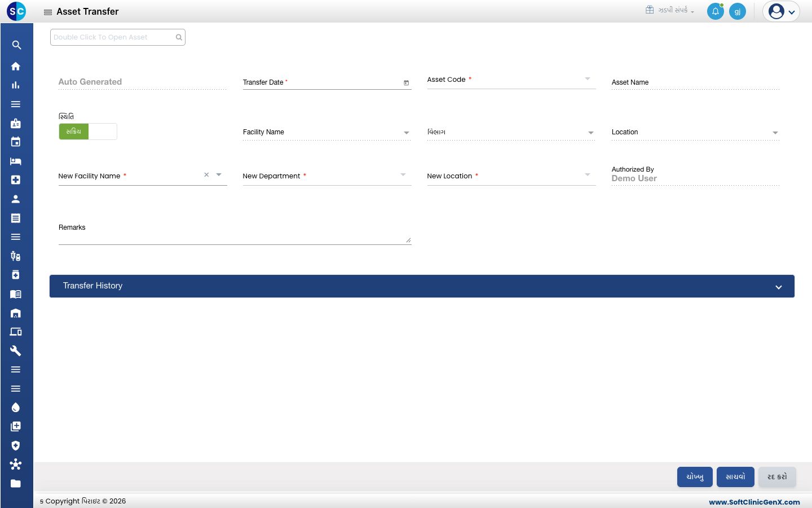Click the sidebar search magnifier icon
The height and width of the screenshot is (508, 812).
(x=16, y=45)
